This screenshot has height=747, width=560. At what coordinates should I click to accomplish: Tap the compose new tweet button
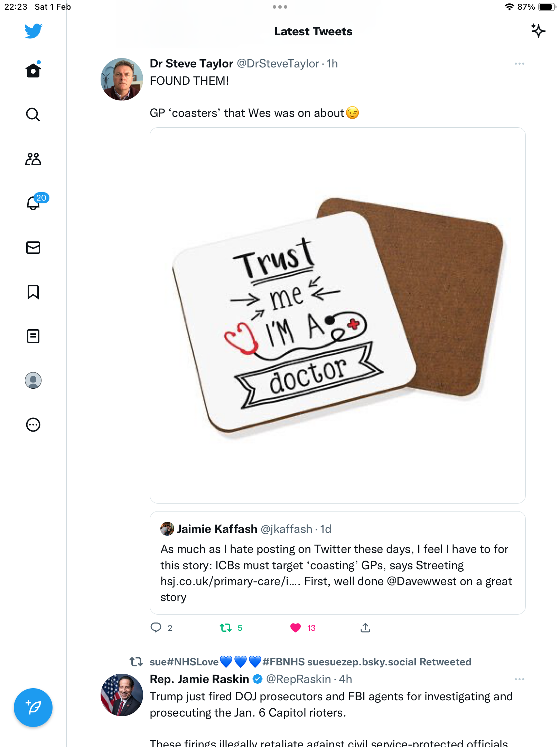click(x=33, y=708)
